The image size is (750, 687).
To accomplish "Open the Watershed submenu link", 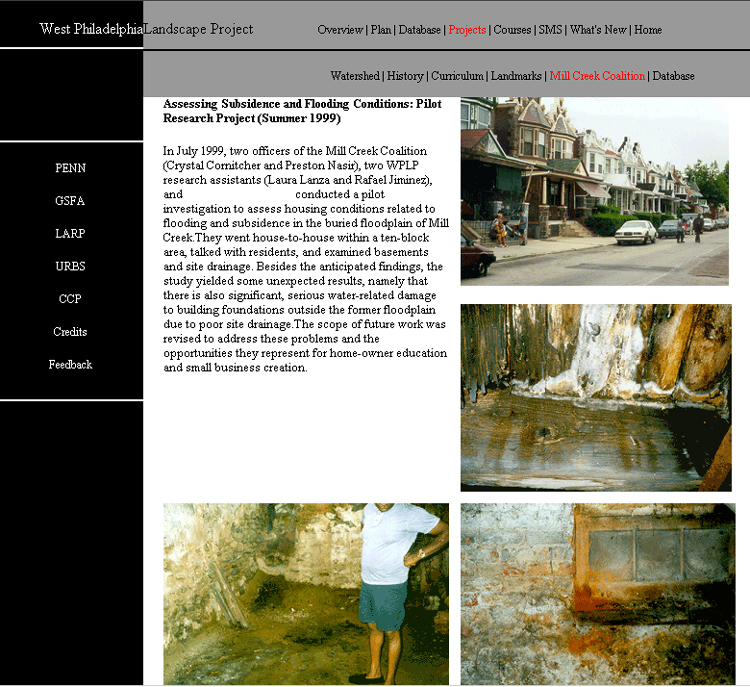I will click(x=355, y=76).
